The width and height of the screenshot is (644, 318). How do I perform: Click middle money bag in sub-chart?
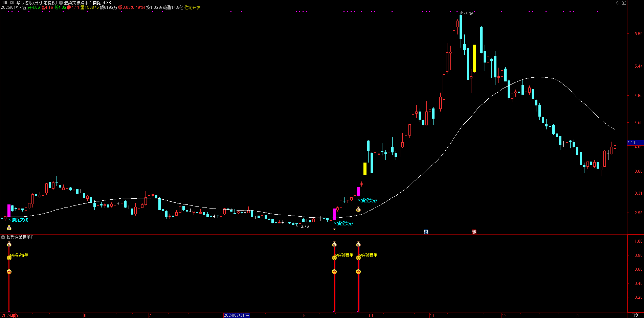click(x=334, y=244)
